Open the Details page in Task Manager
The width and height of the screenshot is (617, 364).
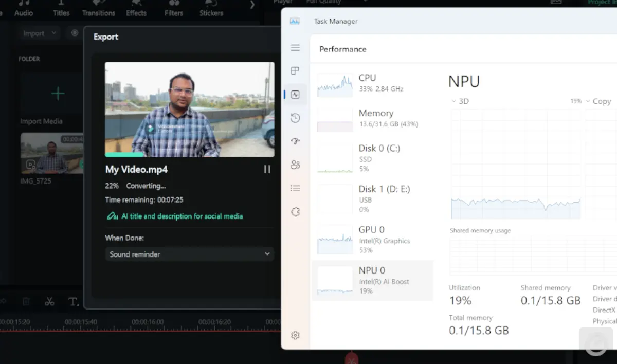[x=295, y=188]
